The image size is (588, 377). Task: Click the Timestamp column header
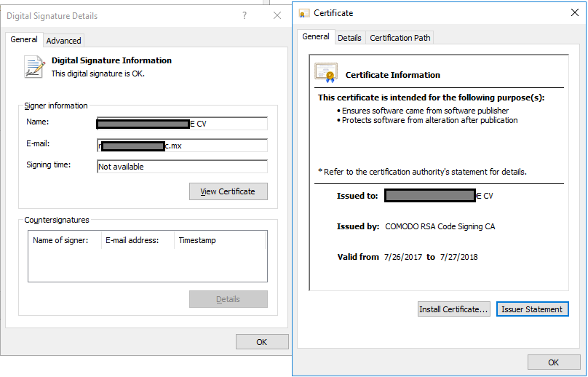tap(197, 240)
